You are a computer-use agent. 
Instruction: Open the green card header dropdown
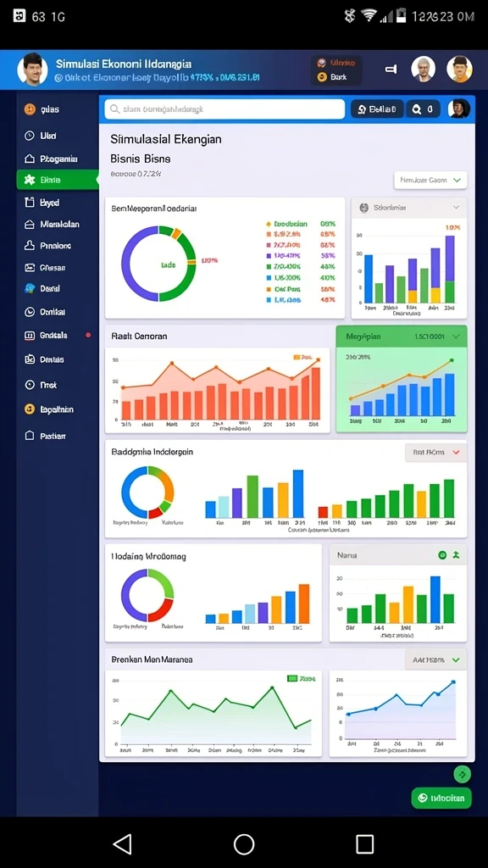pyautogui.click(x=456, y=336)
